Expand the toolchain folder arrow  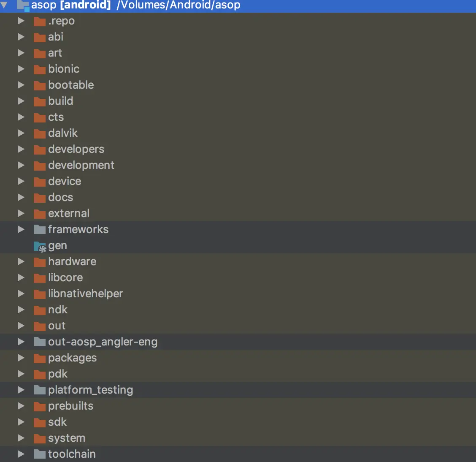(x=21, y=454)
